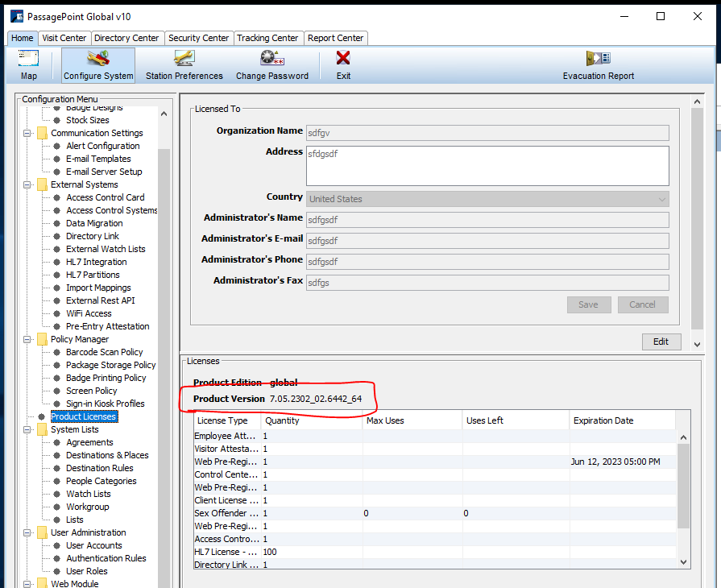Click the Address text area
This screenshot has height=588, width=721.
tap(487, 166)
